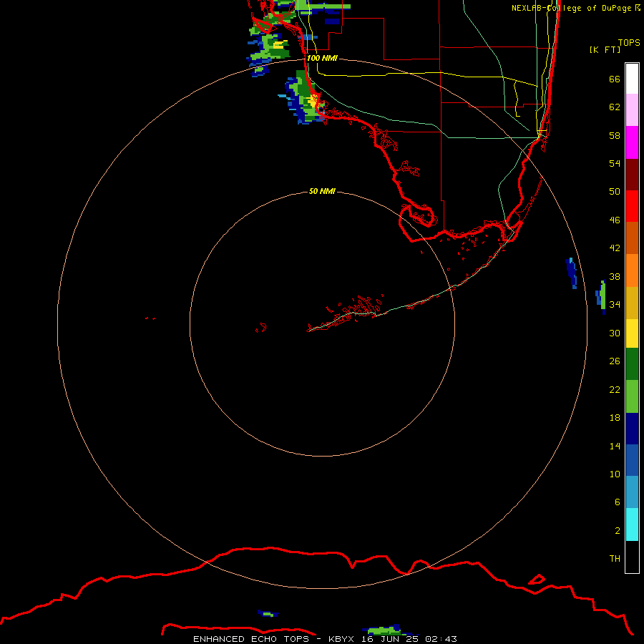The image size is (644, 644).
Task: Click the 58 legend value
Action: point(615,135)
